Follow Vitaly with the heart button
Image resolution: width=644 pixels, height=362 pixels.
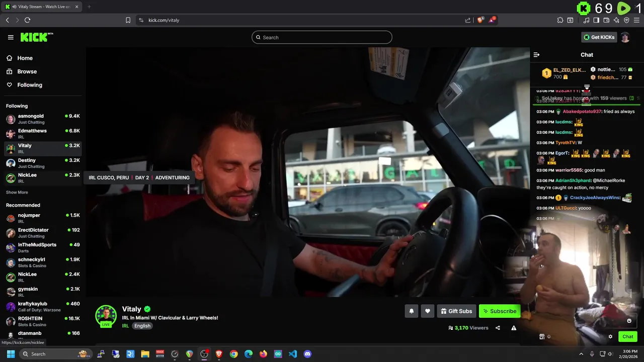click(428, 311)
